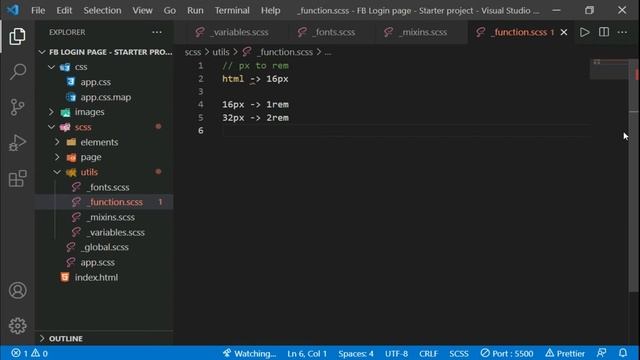This screenshot has height=360, width=640.
Task: Change line ending via CRLF item
Action: coord(428,353)
